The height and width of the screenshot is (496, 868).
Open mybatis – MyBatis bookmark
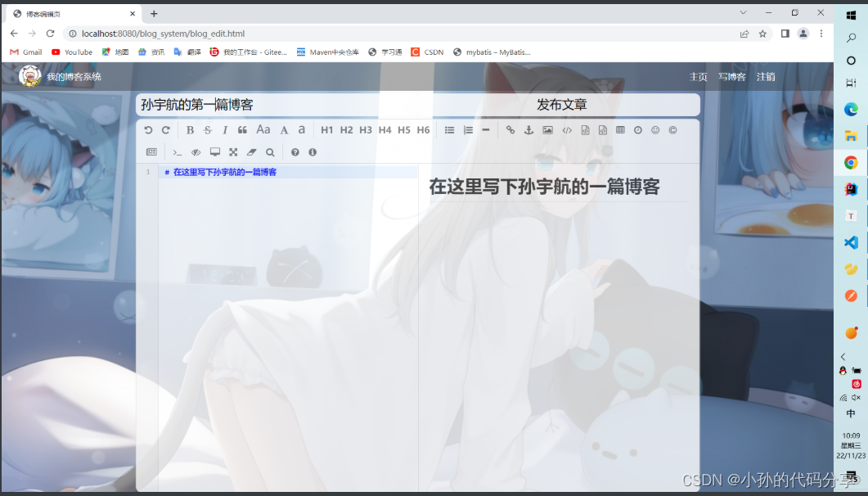[492, 52]
